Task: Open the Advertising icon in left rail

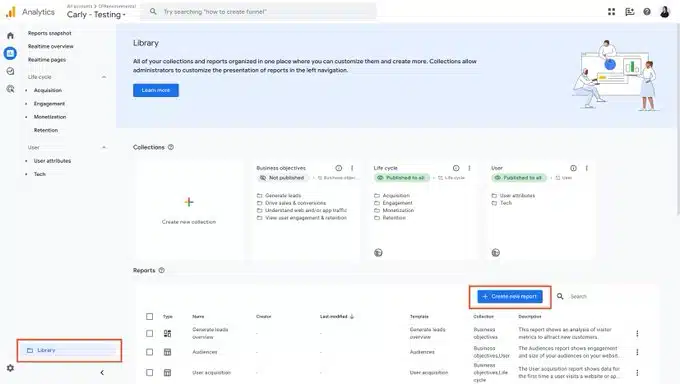Action: point(10,89)
